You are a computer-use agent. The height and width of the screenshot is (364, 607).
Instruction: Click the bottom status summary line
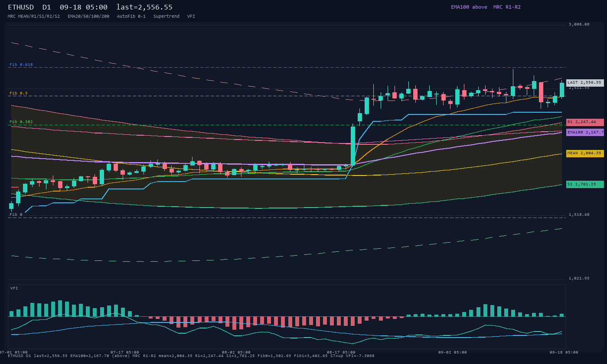pyautogui.click(x=191, y=356)
